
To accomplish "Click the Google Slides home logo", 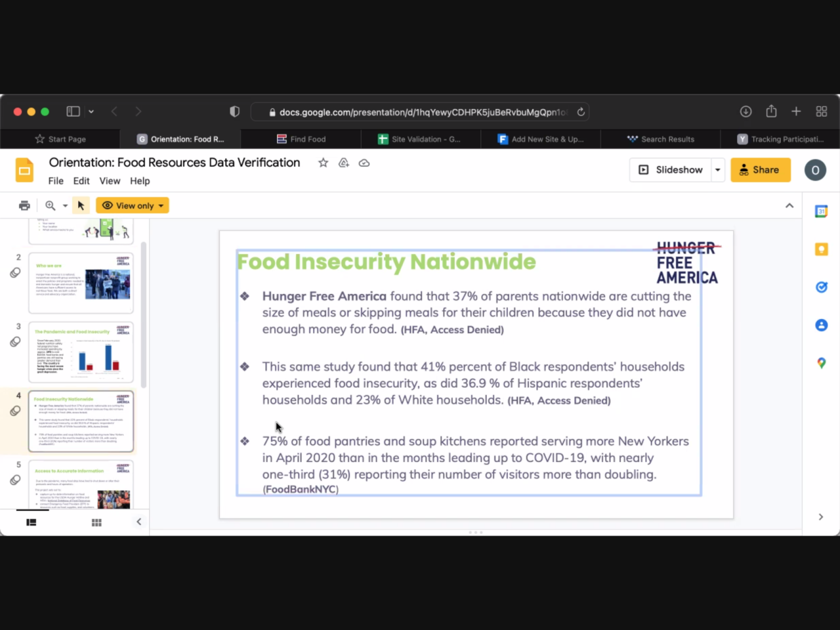I will 24,170.
